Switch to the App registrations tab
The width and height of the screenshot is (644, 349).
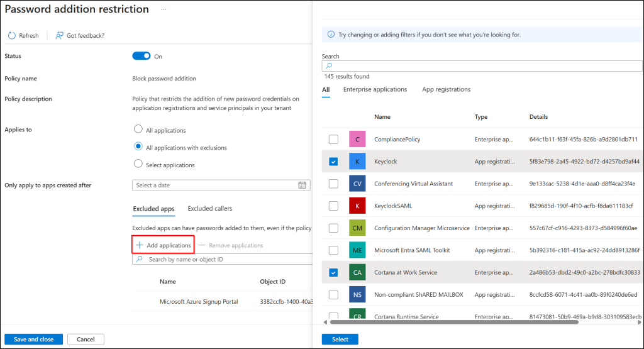(446, 89)
